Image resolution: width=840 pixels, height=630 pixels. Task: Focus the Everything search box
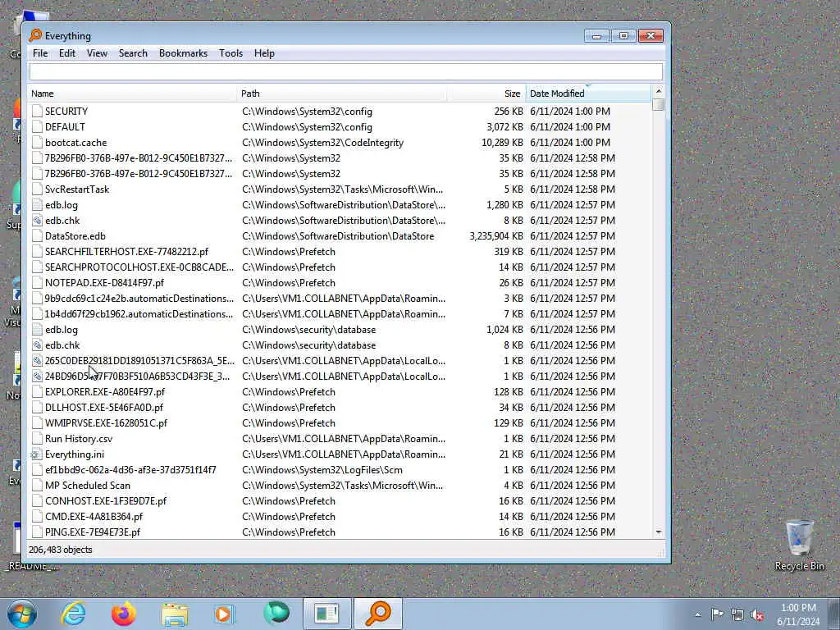[x=345, y=72]
